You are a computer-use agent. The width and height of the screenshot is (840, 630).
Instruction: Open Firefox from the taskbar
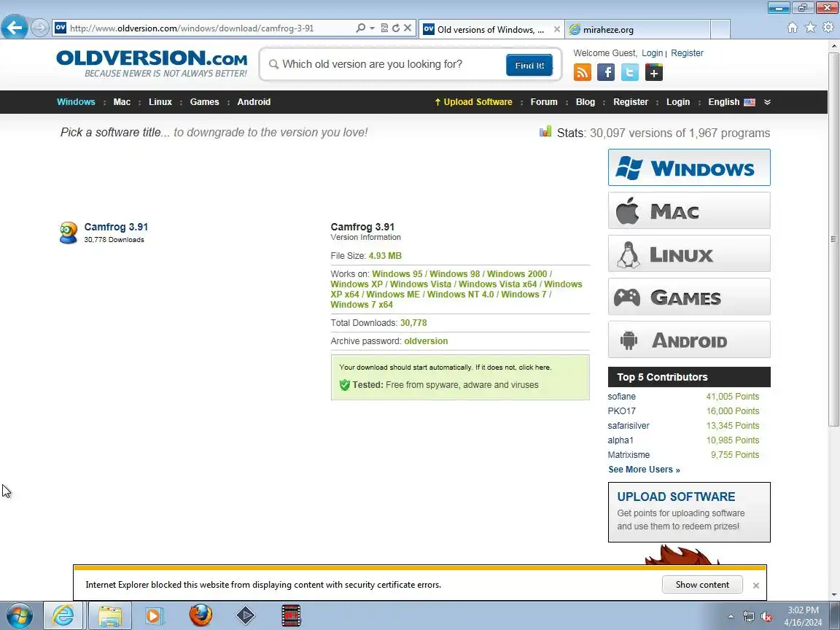click(201, 615)
